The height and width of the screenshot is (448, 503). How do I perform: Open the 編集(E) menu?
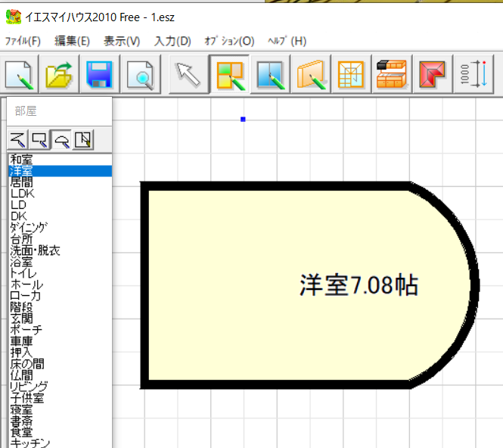pyautogui.click(x=72, y=41)
